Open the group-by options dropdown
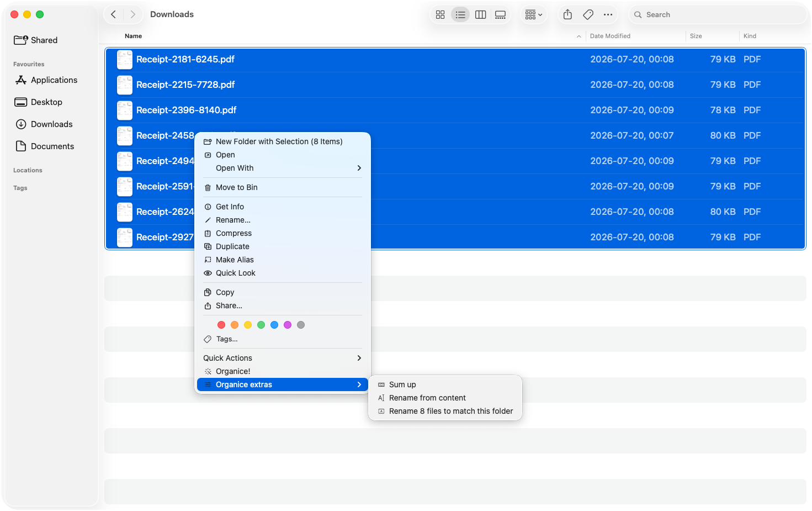Screen dimensions: 812x511 click(534, 15)
